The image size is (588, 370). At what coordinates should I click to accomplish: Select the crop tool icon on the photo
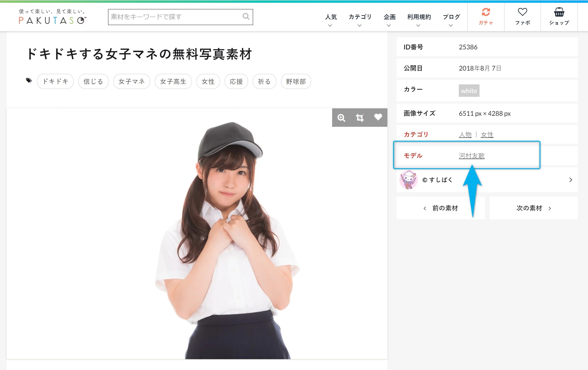[360, 118]
